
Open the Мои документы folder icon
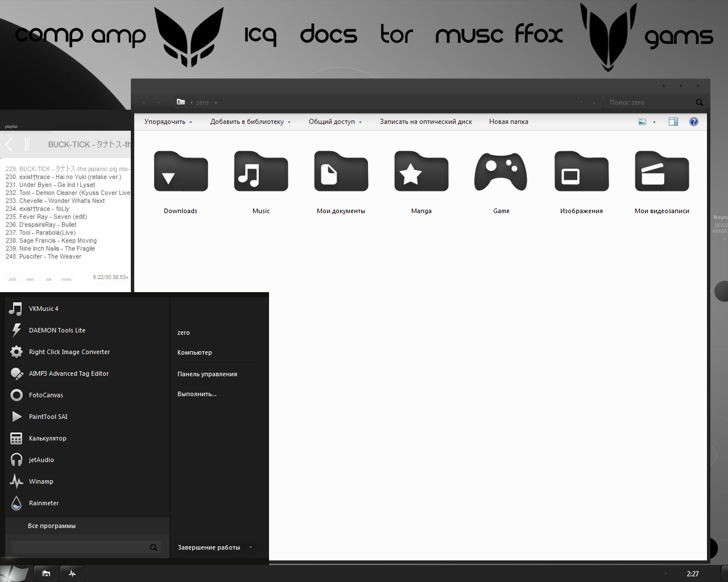click(x=341, y=172)
